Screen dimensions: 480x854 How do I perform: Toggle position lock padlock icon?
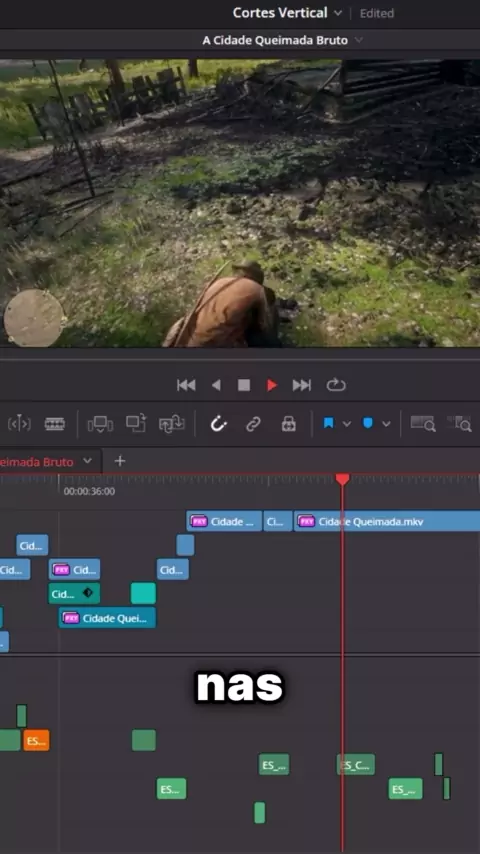289,424
